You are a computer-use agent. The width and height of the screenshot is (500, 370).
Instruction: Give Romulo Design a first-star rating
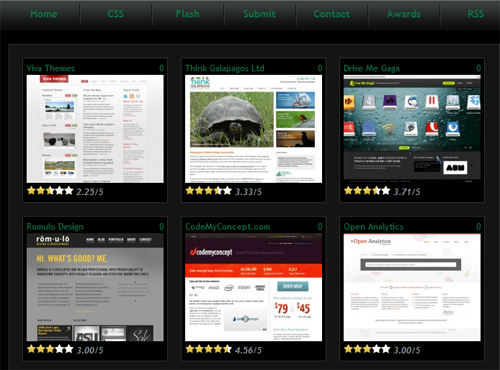(x=31, y=349)
